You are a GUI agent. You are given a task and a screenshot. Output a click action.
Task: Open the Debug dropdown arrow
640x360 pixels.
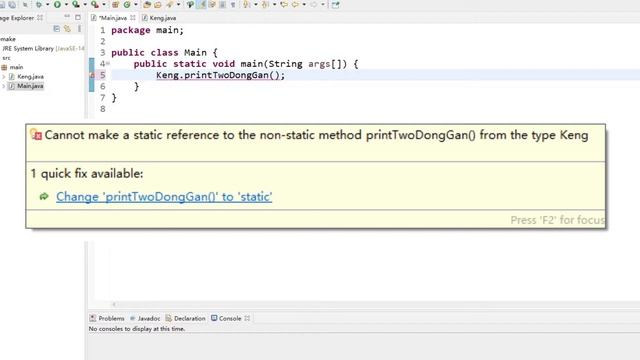tap(47, 4)
